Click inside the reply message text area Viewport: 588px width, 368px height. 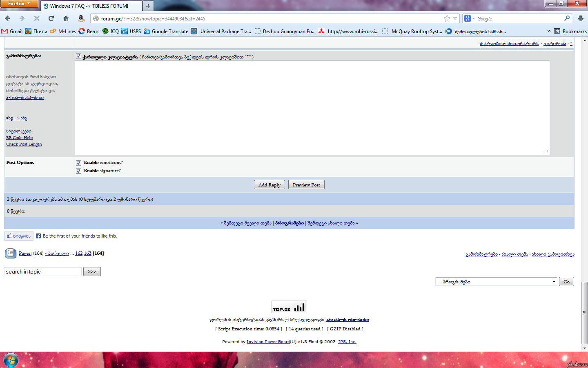[x=312, y=108]
